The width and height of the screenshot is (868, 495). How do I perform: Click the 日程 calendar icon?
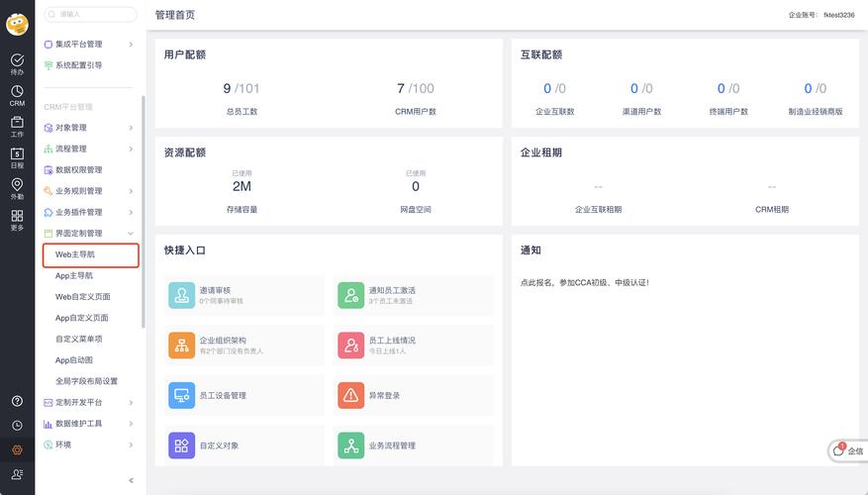[x=17, y=154]
